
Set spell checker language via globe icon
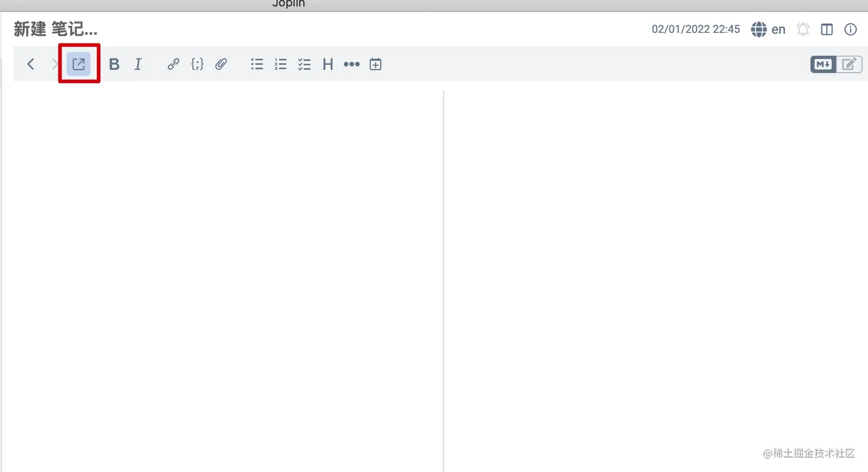(x=759, y=29)
